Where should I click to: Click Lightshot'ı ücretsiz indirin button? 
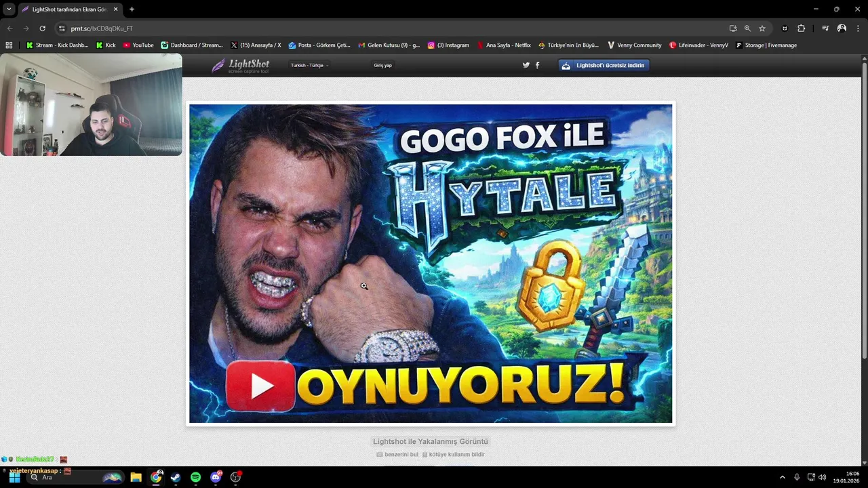point(604,65)
